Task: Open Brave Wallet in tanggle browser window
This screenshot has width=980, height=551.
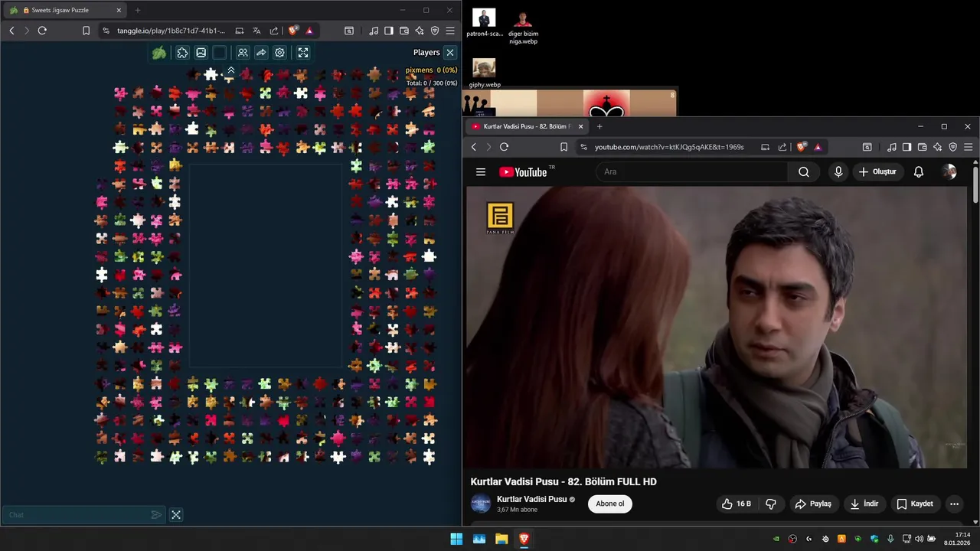Action: tap(404, 31)
